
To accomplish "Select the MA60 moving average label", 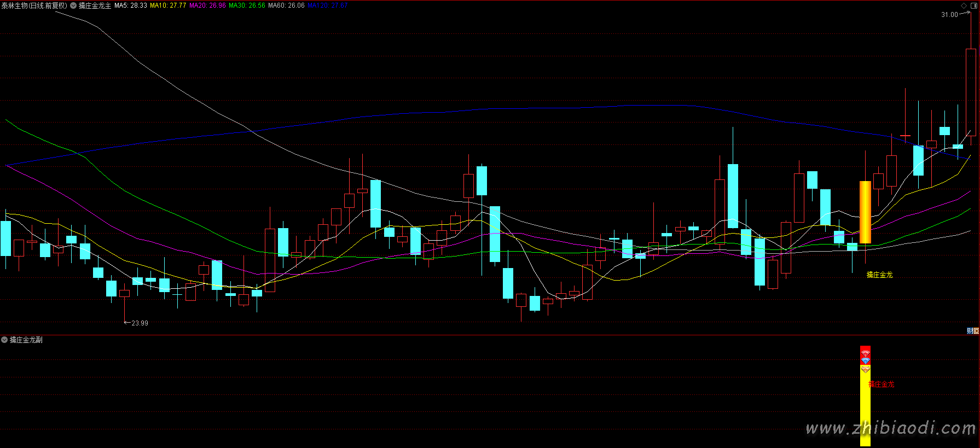I will pos(286,5).
